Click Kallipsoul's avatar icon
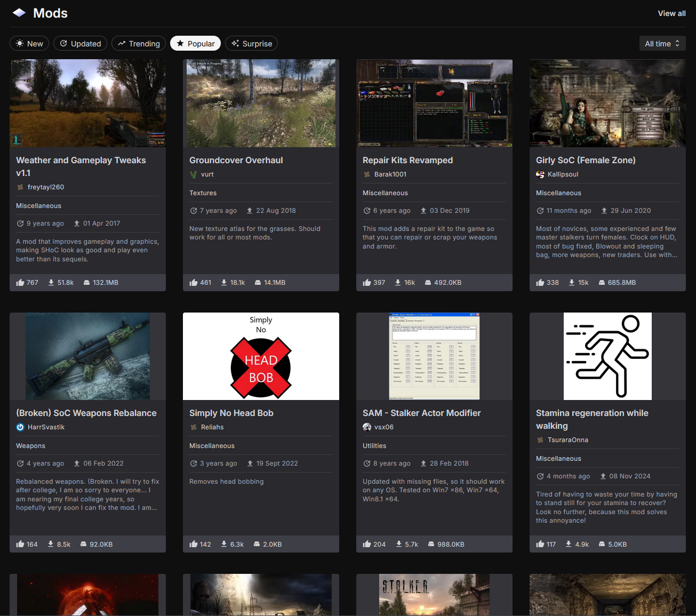696x616 pixels. click(x=540, y=174)
